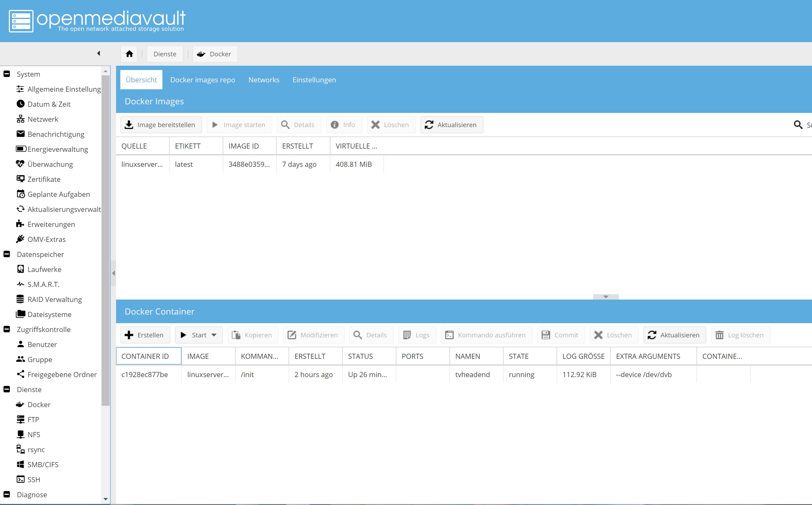Open NFS service page
Image resolution: width=812 pixels, height=505 pixels.
click(28, 435)
